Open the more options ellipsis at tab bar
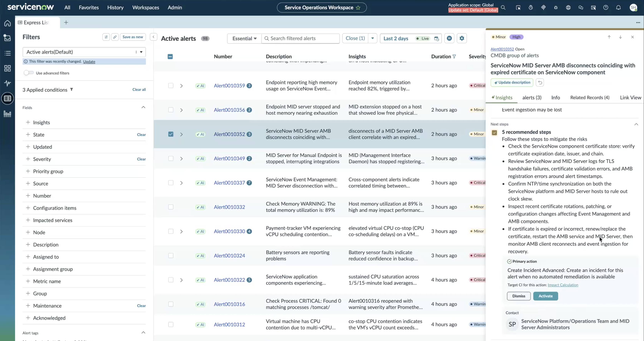This screenshot has width=644, height=341. tap(638, 22)
